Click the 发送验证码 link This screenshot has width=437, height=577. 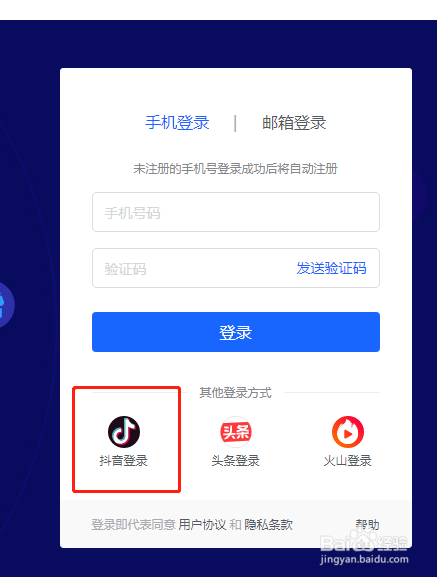click(331, 268)
